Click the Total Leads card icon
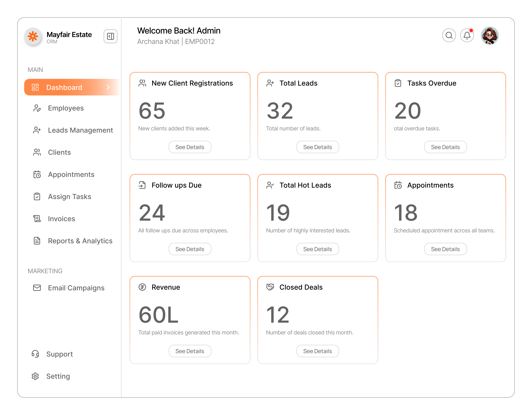 coord(270,83)
